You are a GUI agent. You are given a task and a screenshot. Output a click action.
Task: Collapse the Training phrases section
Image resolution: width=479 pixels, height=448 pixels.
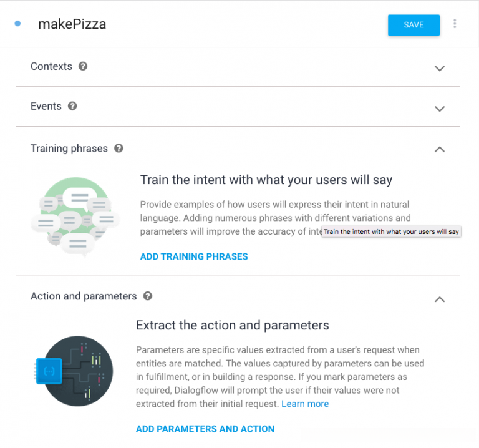point(440,149)
